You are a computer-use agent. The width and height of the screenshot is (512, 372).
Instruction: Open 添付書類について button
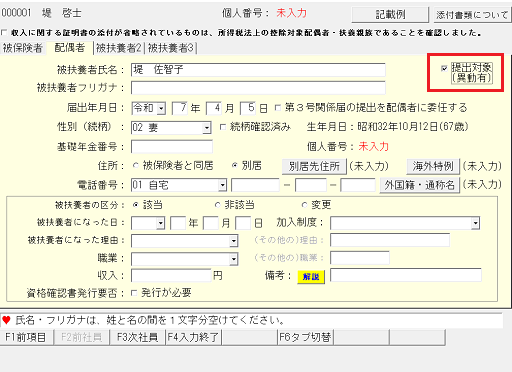pyautogui.click(x=472, y=15)
